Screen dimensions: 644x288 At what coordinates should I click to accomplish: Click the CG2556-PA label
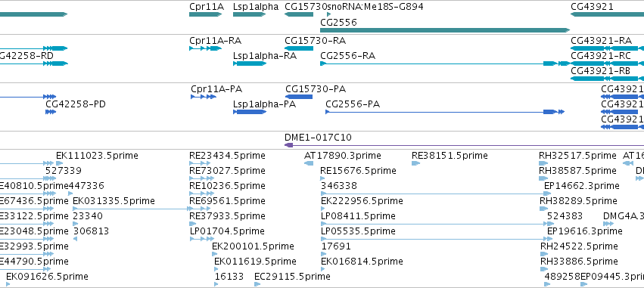pos(353,104)
